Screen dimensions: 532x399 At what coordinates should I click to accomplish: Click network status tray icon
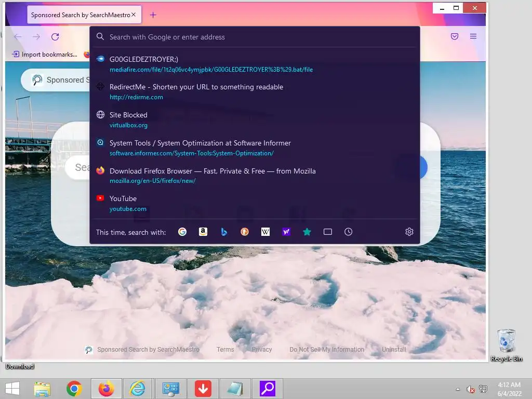(x=483, y=389)
